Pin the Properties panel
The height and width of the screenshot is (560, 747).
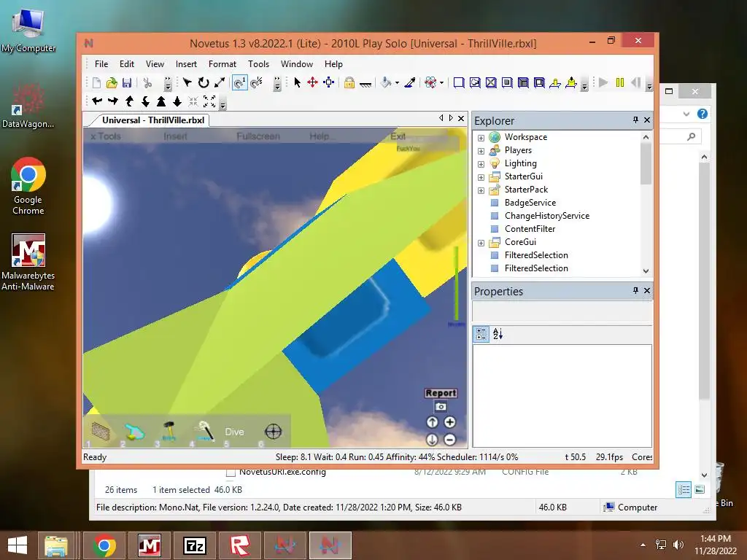(635, 290)
